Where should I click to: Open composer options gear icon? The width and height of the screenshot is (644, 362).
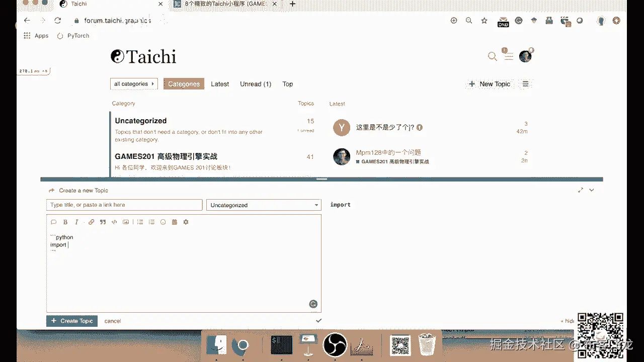click(186, 222)
